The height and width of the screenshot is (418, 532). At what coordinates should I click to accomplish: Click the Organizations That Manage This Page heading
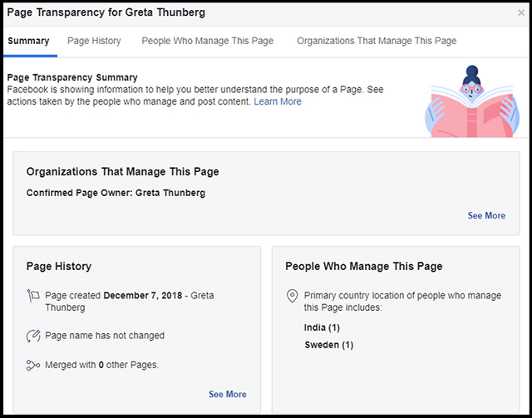tap(122, 172)
